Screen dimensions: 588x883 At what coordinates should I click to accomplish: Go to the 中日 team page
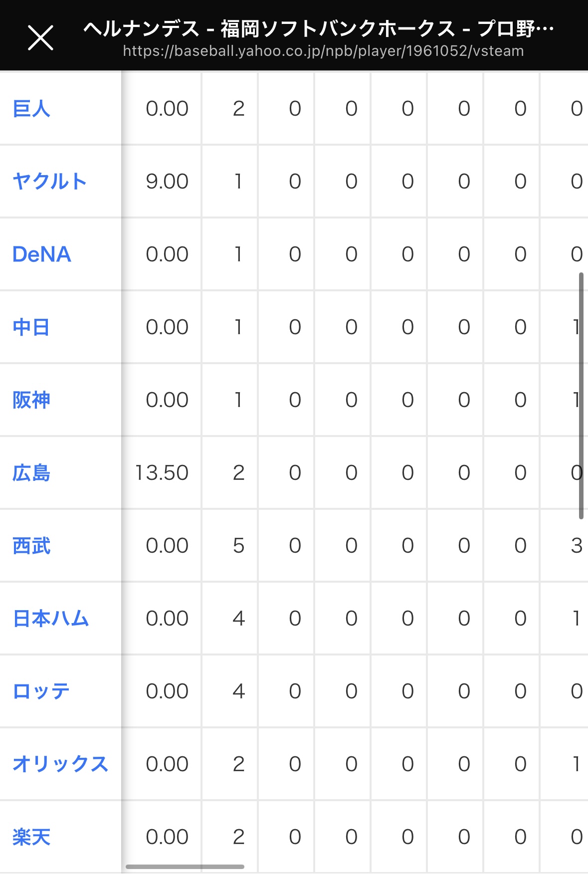pos(31,327)
